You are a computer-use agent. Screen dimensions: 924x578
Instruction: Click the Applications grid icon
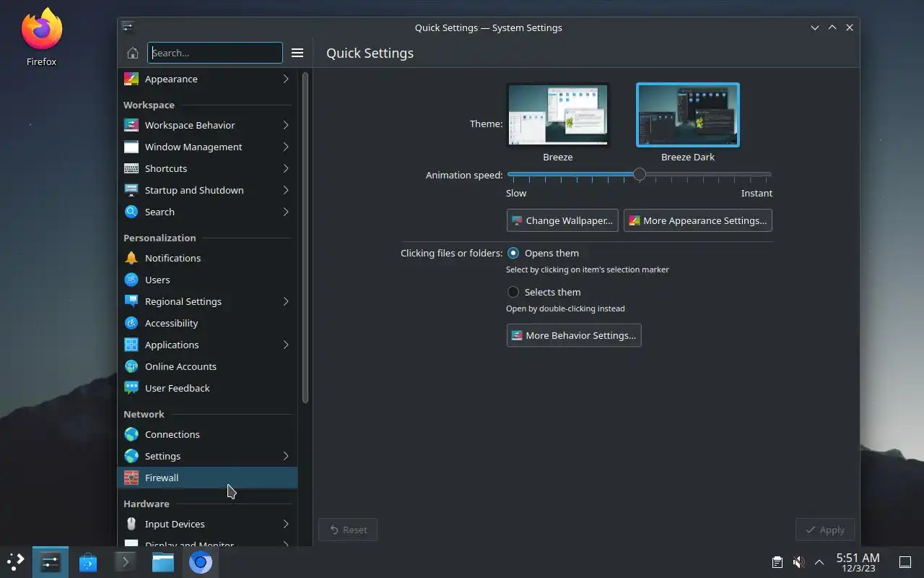(x=131, y=345)
